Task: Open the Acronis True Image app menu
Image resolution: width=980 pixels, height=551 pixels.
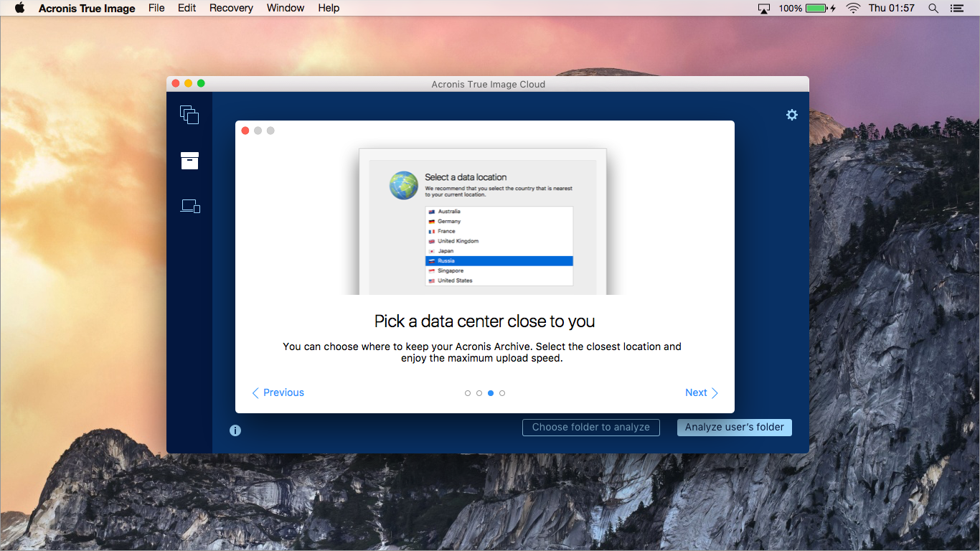Action: click(87, 8)
